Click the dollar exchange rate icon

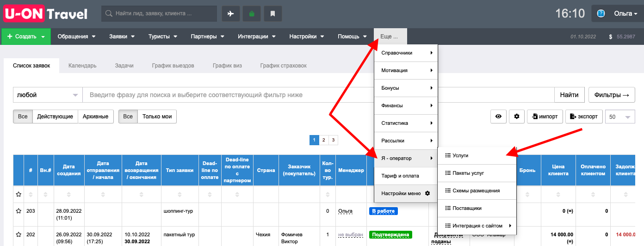611,36
